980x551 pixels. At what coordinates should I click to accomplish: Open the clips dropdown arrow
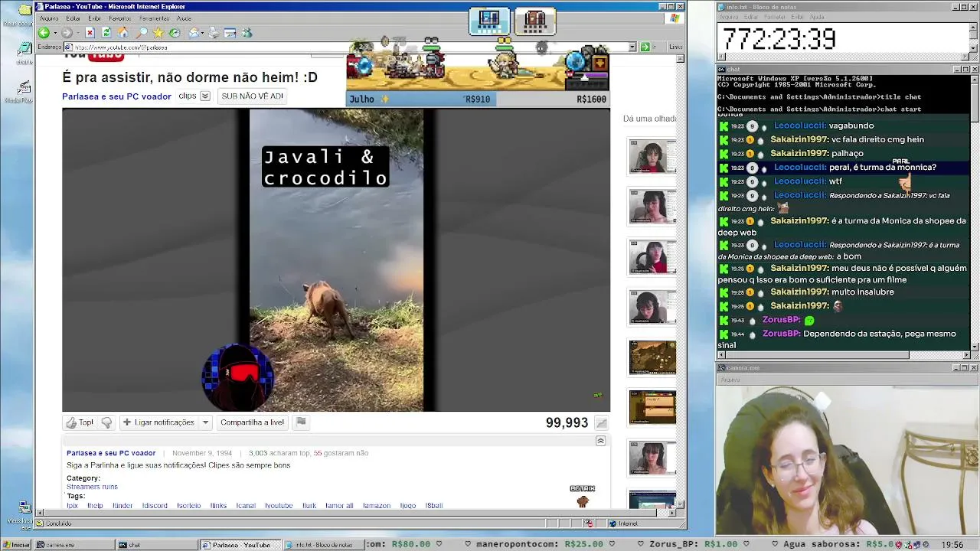pyautogui.click(x=204, y=96)
